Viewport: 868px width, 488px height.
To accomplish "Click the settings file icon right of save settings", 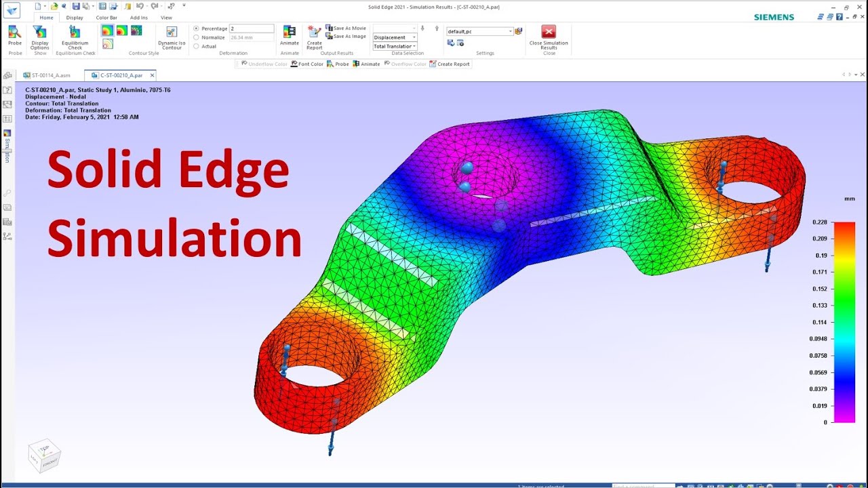I will click(x=460, y=43).
